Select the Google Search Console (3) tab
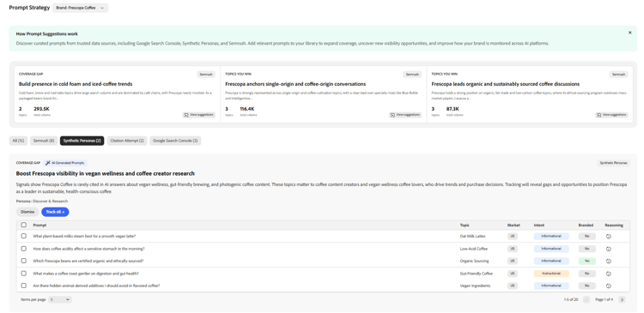The image size is (644, 313). point(175,141)
